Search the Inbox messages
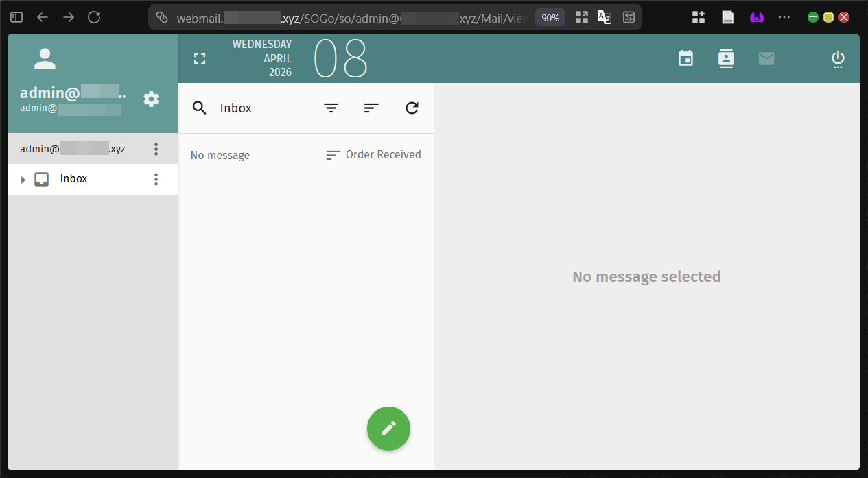Image resolution: width=868 pixels, height=478 pixels. 200,108
